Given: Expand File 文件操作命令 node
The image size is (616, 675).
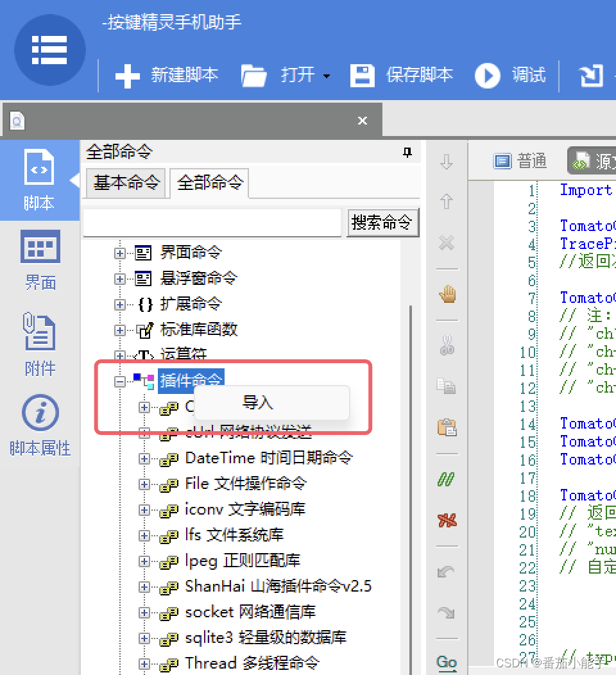Looking at the screenshot, I should coord(144,484).
